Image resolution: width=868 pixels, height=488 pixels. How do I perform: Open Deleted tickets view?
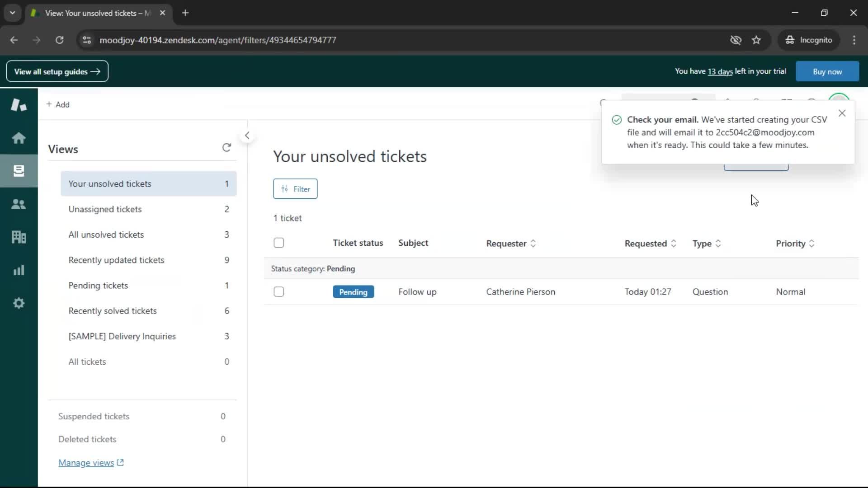point(142,439)
